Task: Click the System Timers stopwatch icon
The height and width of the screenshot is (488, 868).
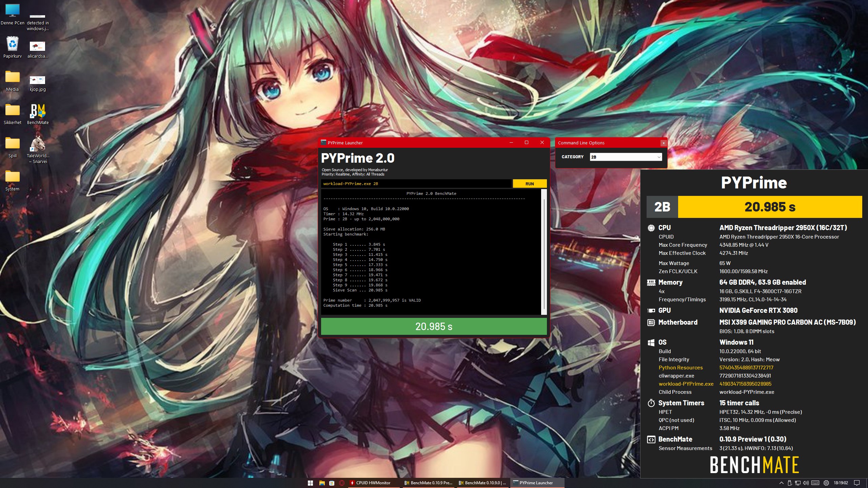Action: (651, 403)
